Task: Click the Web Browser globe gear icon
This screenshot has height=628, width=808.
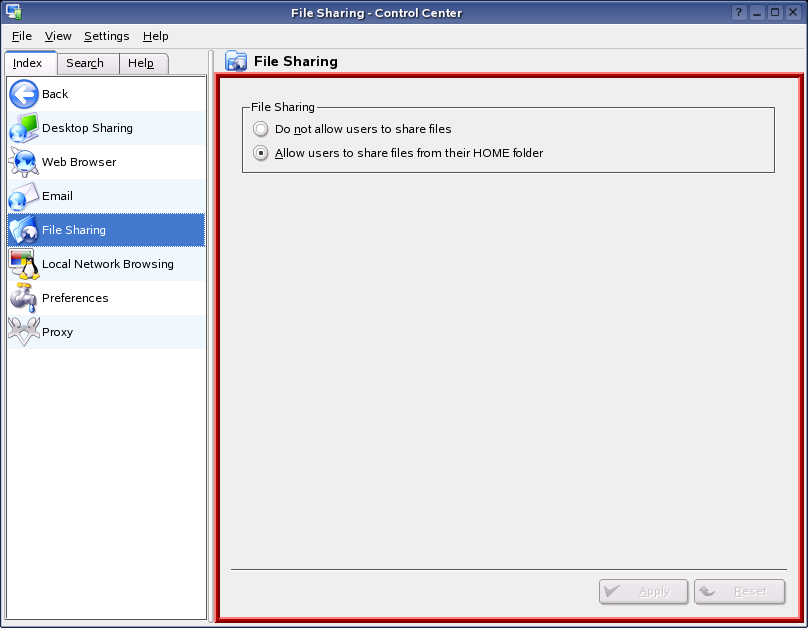Action: click(x=24, y=162)
